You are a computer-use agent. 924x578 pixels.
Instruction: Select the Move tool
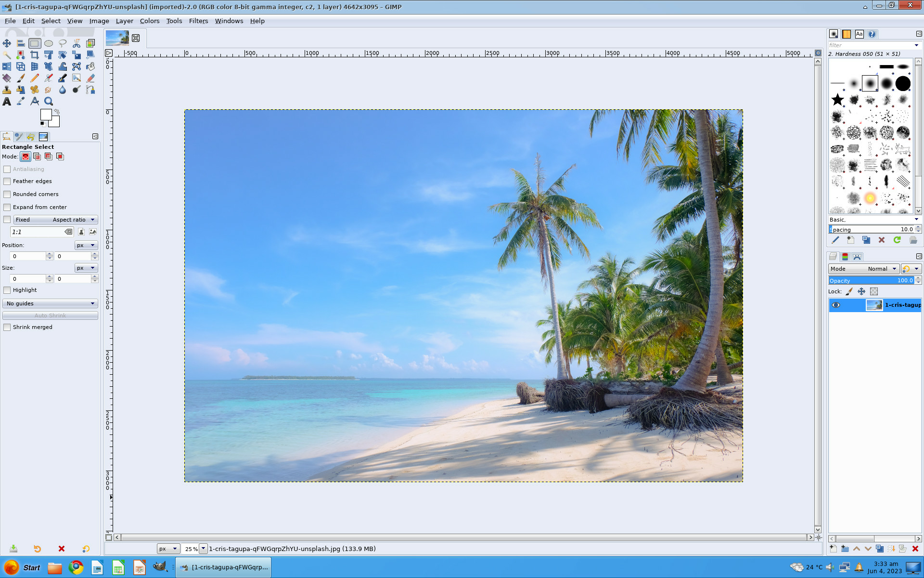click(7, 43)
